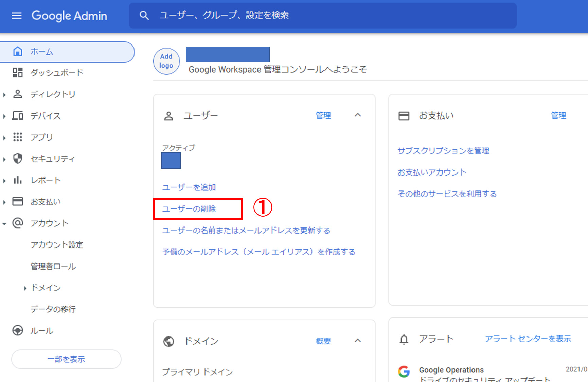This screenshot has width=588, height=382.
Task: Expand the レポート tree arrow
Action: (4, 181)
